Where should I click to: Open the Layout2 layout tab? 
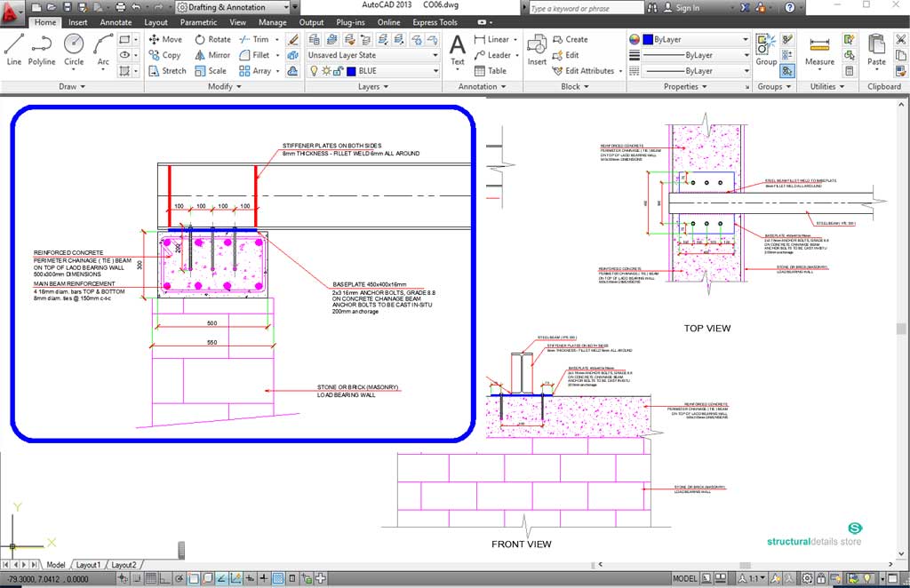pyautogui.click(x=124, y=564)
